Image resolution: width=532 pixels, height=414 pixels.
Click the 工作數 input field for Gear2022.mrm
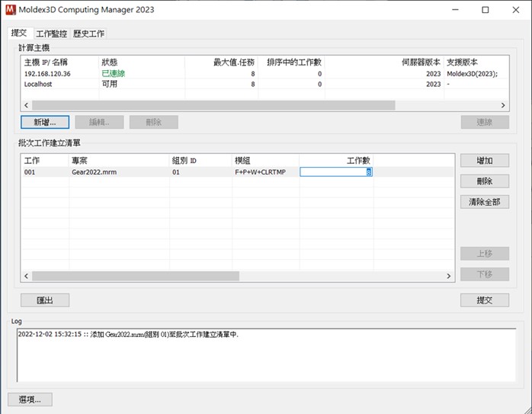click(x=336, y=172)
